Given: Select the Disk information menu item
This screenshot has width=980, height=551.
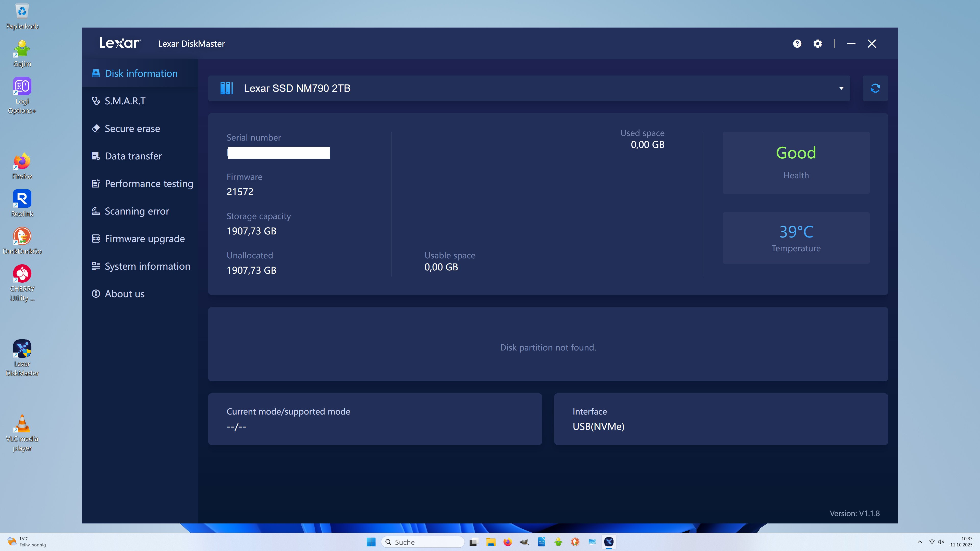Looking at the screenshot, I should coord(141,73).
